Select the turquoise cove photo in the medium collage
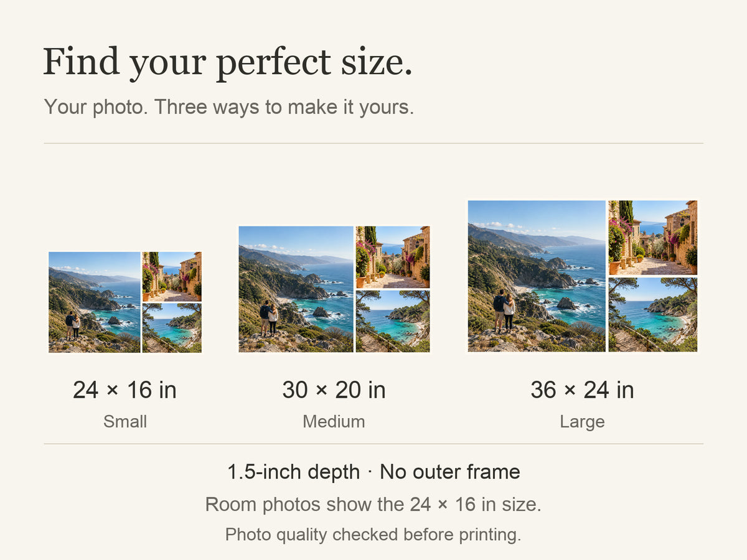 coord(393,322)
